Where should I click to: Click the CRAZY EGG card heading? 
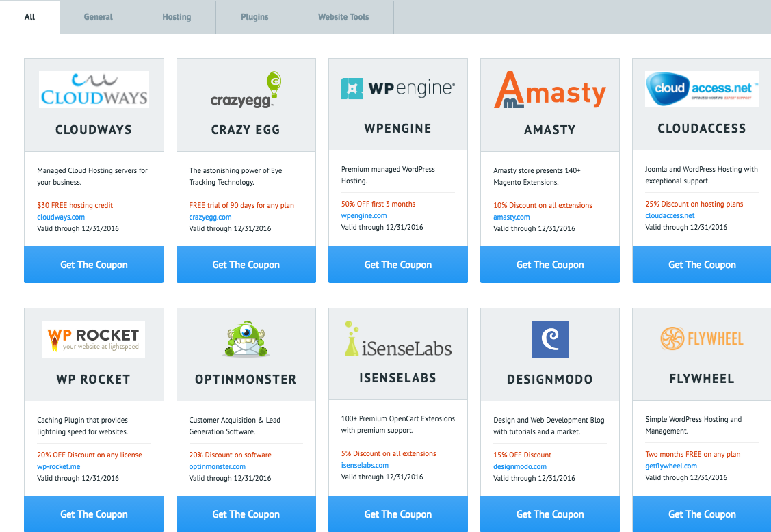[x=246, y=130]
